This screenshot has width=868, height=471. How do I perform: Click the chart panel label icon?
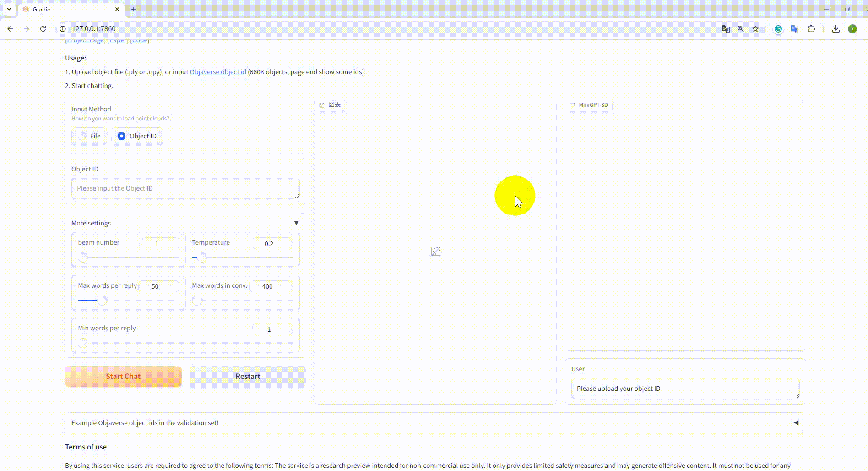pos(322,105)
